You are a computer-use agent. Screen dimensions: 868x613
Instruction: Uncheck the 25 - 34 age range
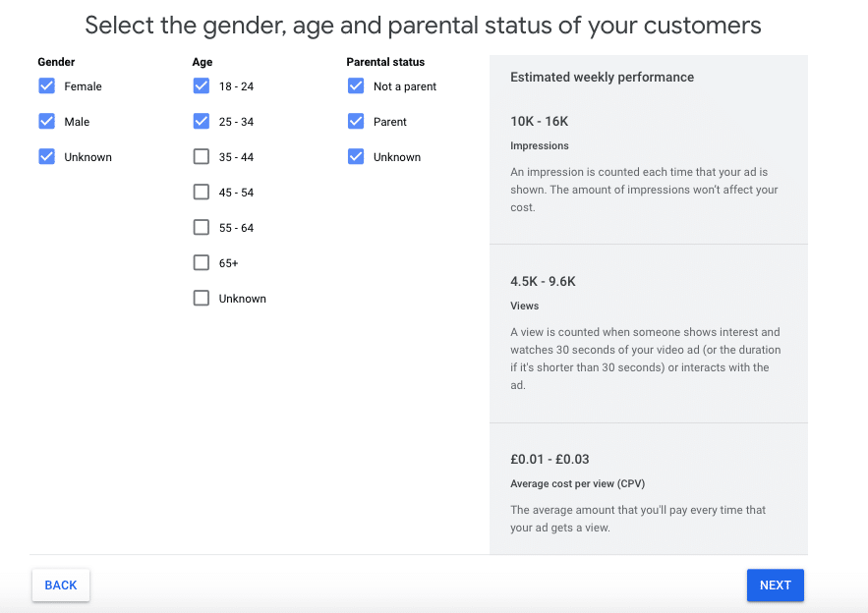click(x=202, y=121)
